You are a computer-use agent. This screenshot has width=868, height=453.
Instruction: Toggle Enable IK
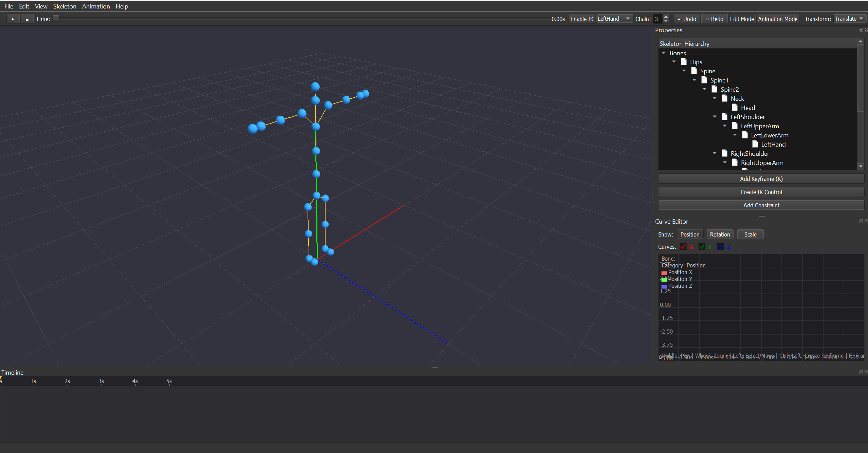pyautogui.click(x=581, y=19)
